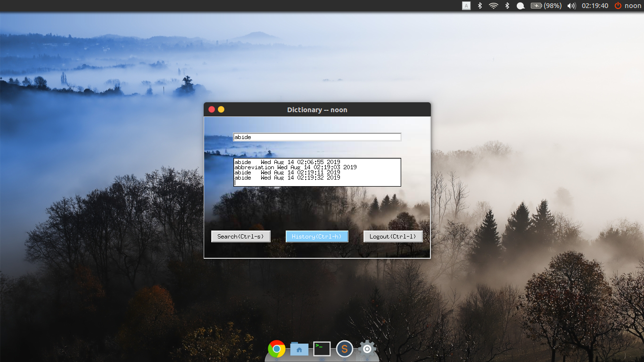Open the Files manager from the dock
This screenshot has height=362, width=644.
pos(299,349)
